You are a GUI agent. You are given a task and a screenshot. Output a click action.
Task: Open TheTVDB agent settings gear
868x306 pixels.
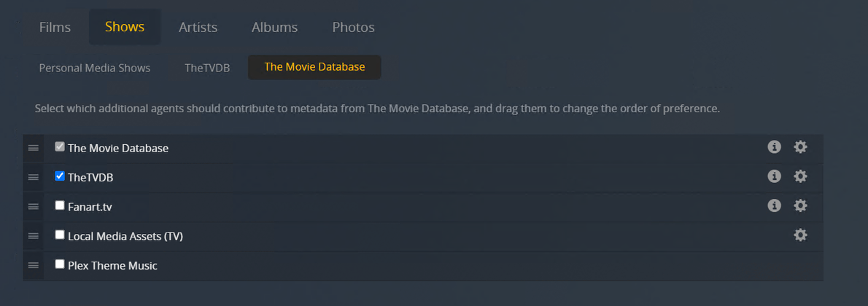click(800, 176)
